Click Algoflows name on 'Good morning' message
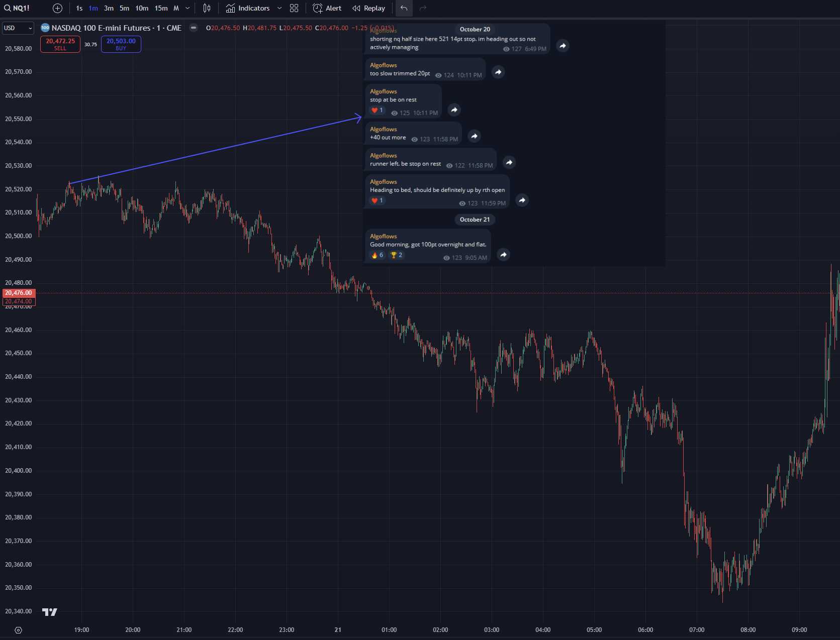840x640 pixels. (383, 236)
